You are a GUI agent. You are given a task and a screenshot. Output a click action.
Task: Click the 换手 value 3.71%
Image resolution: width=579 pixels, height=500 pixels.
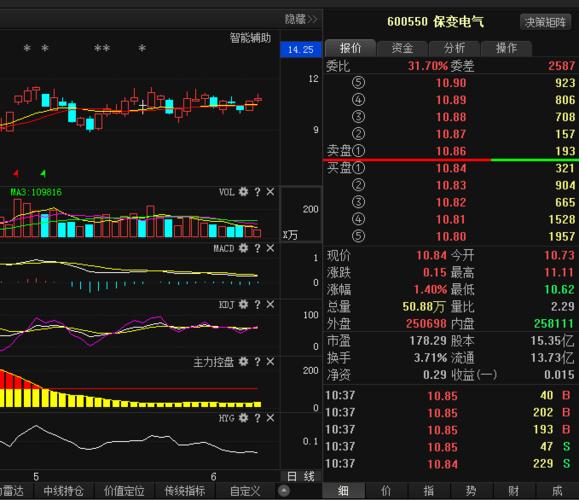[430, 358]
